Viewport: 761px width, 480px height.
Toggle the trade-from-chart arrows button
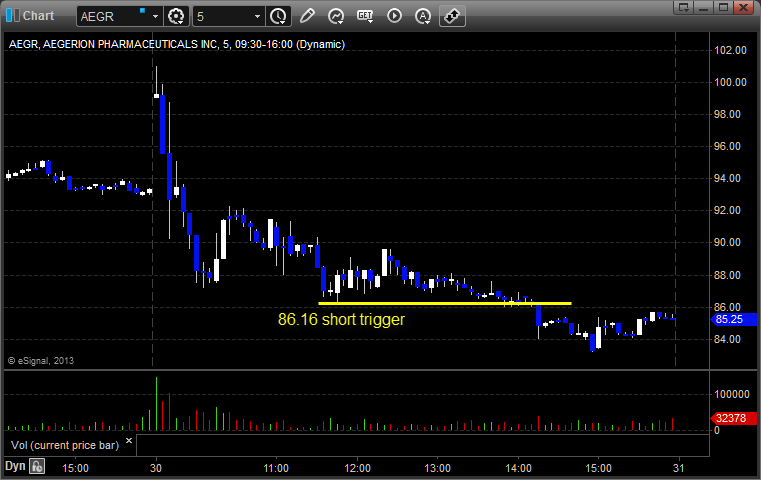tap(452, 16)
